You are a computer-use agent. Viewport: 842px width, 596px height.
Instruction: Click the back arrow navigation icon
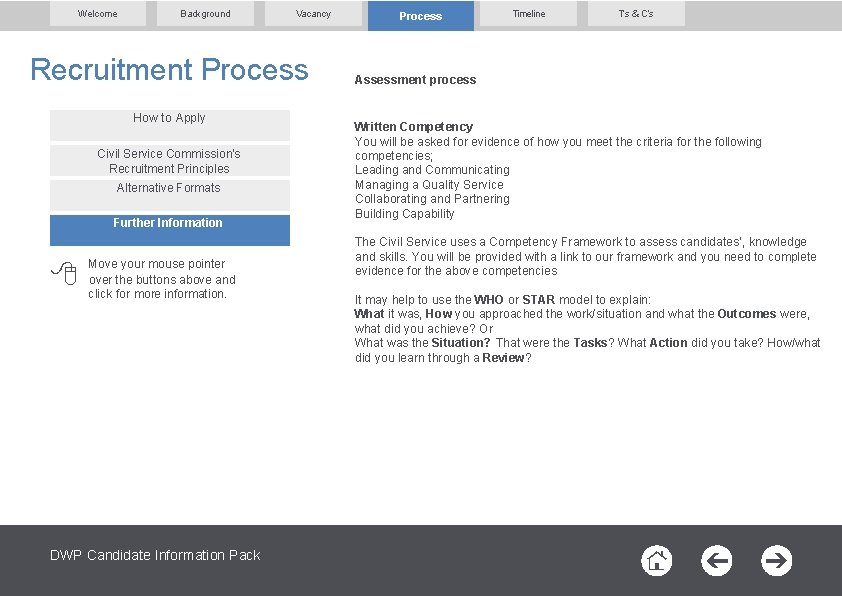tap(717, 561)
